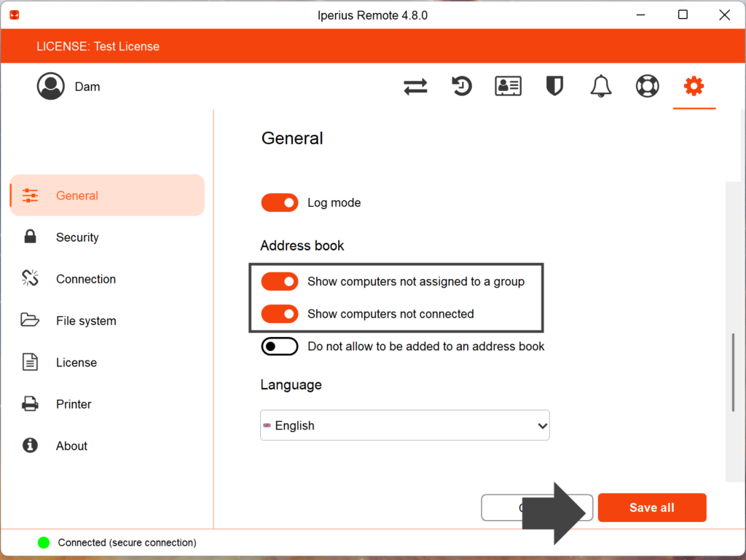Click the settings panel vertical scrollbar thumb

point(733,372)
